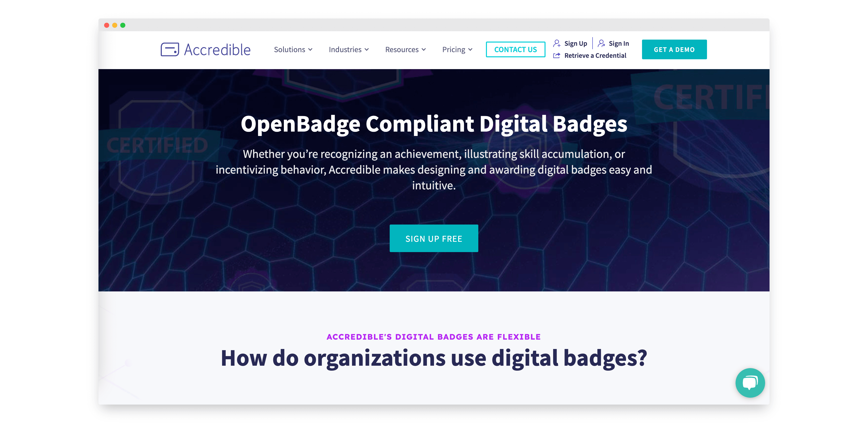
Task: Expand the Pricing dropdown chevron
Action: point(470,49)
